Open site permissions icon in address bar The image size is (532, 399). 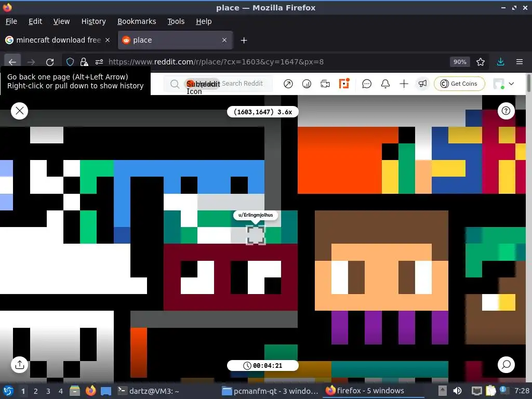coord(99,62)
